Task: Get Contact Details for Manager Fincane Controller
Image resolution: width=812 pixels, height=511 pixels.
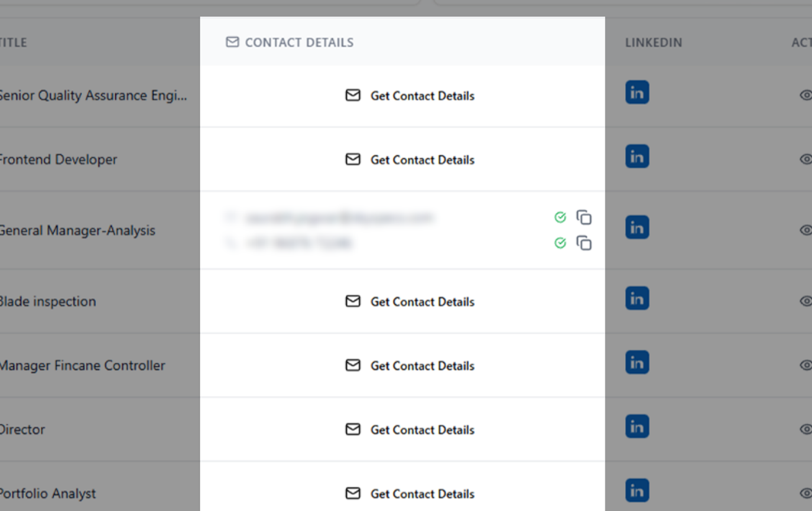Action: (x=410, y=366)
